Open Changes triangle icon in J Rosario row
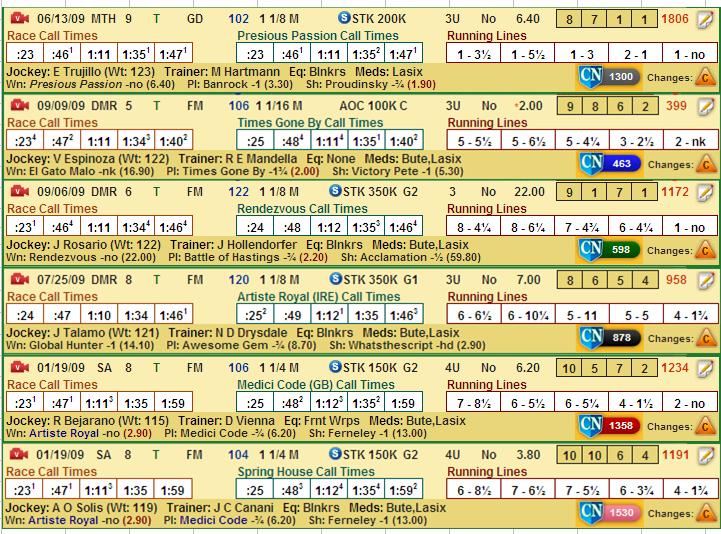The height and width of the screenshot is (534, 721). coord(705,250)
